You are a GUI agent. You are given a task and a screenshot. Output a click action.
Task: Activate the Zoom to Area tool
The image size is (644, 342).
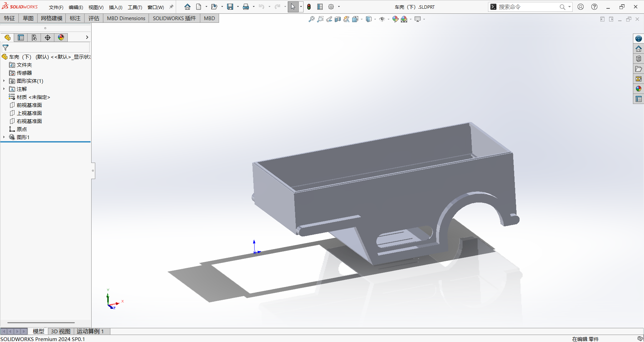click(x=320, y=19)
